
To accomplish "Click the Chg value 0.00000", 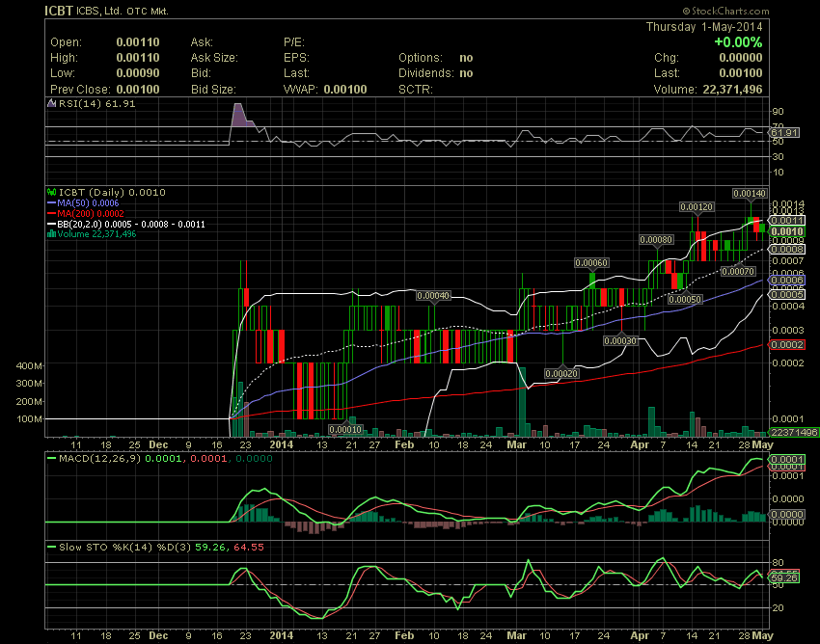I will click(741, 58).
